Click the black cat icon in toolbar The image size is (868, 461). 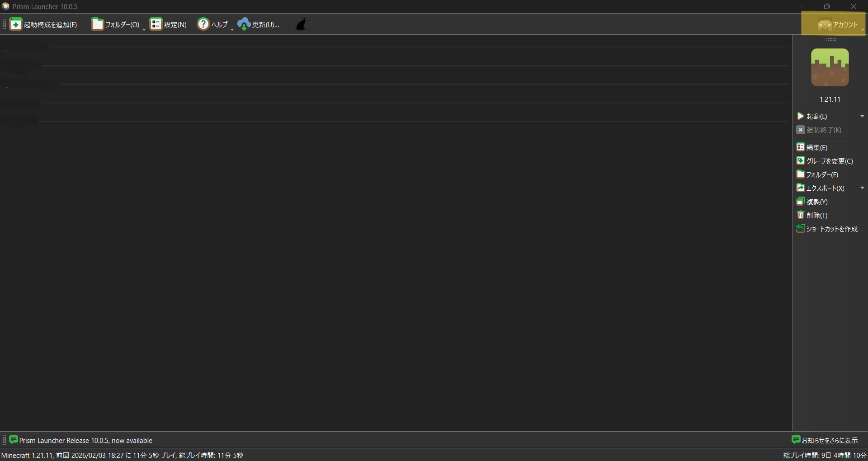301,24
